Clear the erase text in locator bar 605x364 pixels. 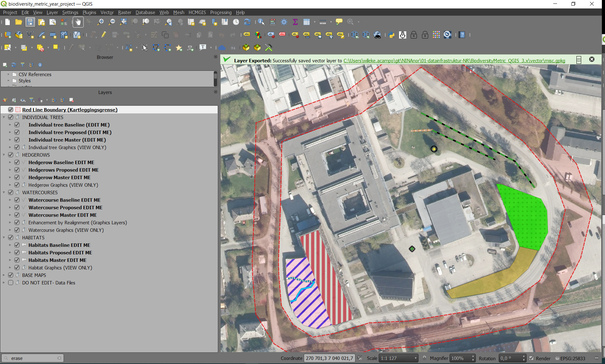pos(59,358)
